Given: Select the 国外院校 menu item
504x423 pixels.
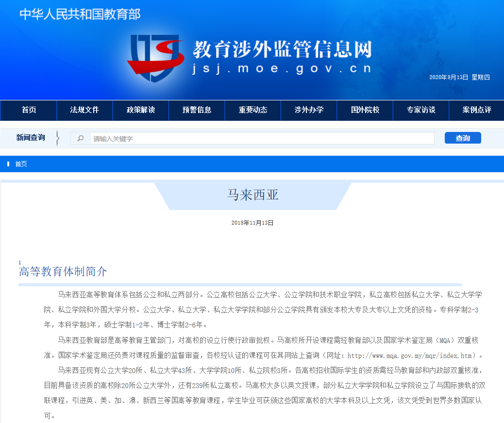Looking at the screenshot, I should coord(365,110).
